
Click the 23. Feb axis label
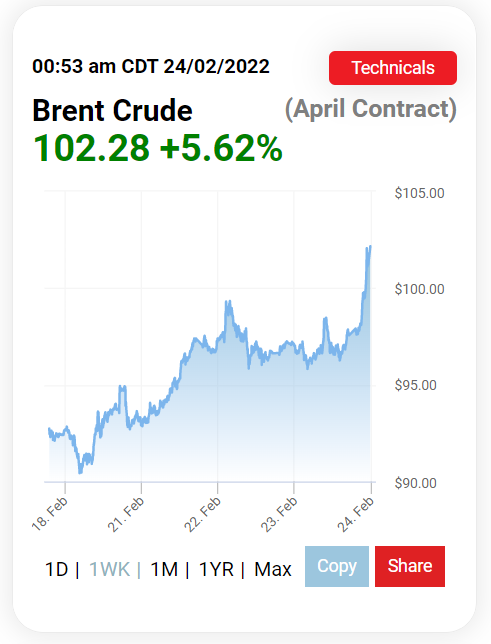click(x=279, y=513)
